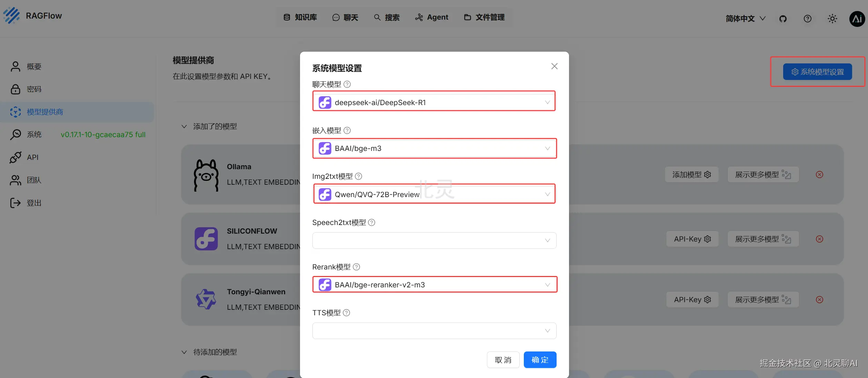Toggle the light/dark theme sun icon
Viewport: 868px width, 378px height.
[x=832, y=19]
